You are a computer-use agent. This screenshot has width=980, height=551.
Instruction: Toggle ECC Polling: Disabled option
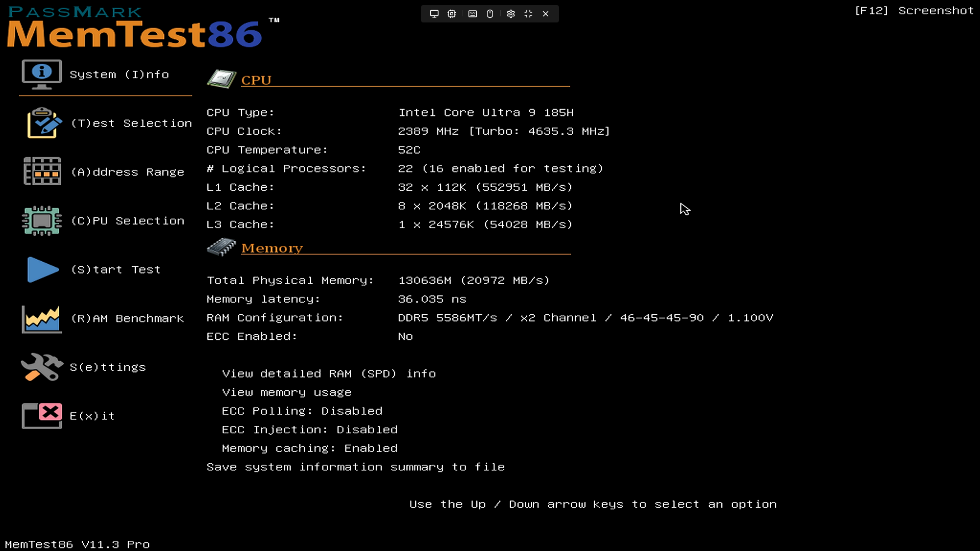[x=302, y=411]
